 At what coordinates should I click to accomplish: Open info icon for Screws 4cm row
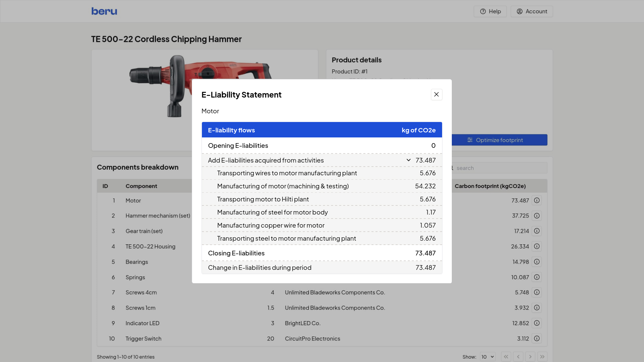click(x=537, y=293)
